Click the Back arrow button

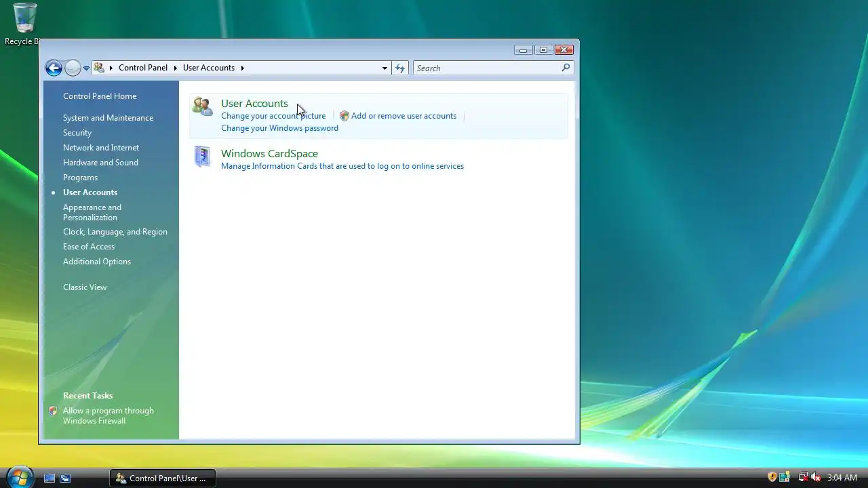(54, 68)
